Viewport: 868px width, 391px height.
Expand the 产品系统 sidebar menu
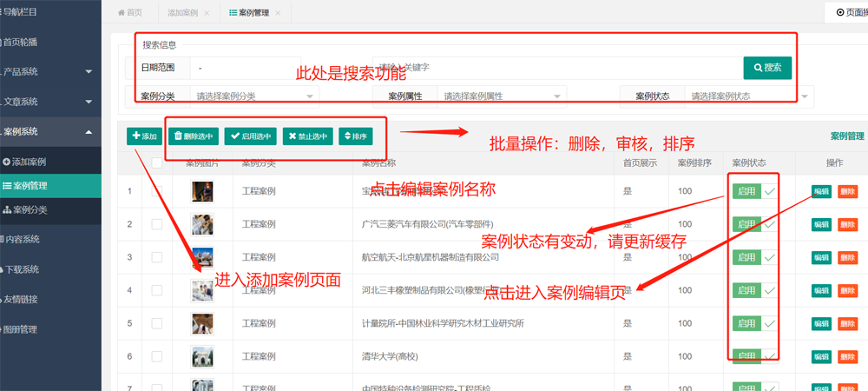click(50, 71)
